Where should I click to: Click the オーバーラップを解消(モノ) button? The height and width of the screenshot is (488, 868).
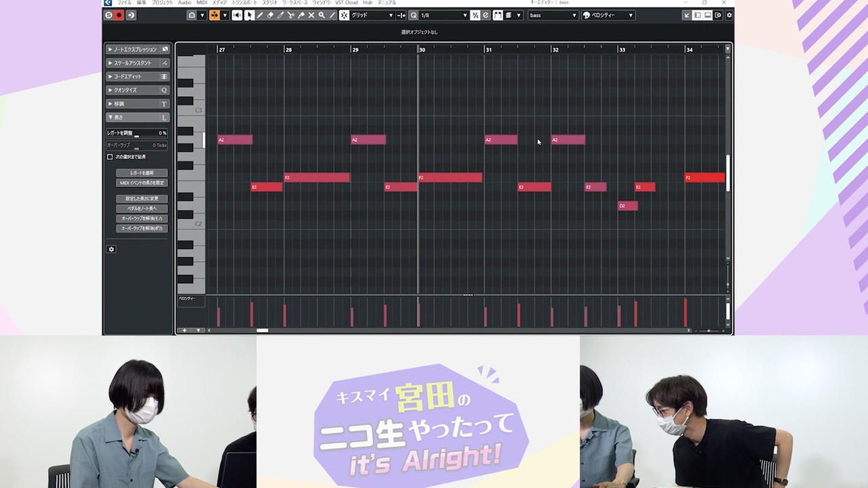142,218
